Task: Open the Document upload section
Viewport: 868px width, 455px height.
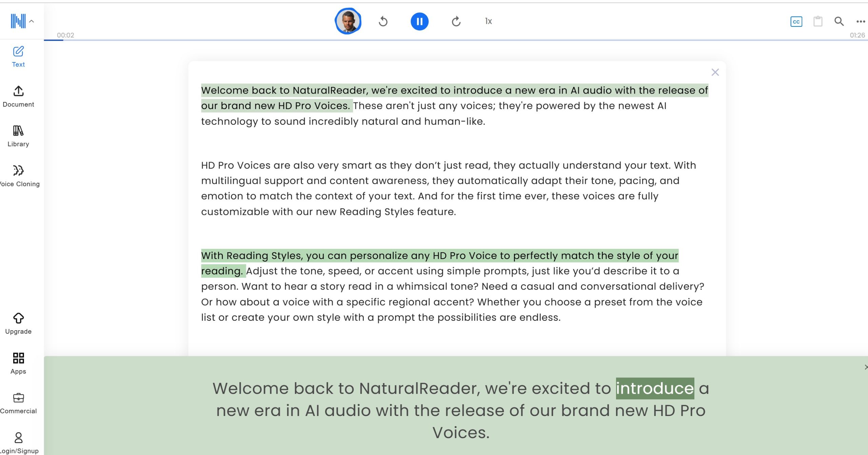Action: tap(18, 97)
